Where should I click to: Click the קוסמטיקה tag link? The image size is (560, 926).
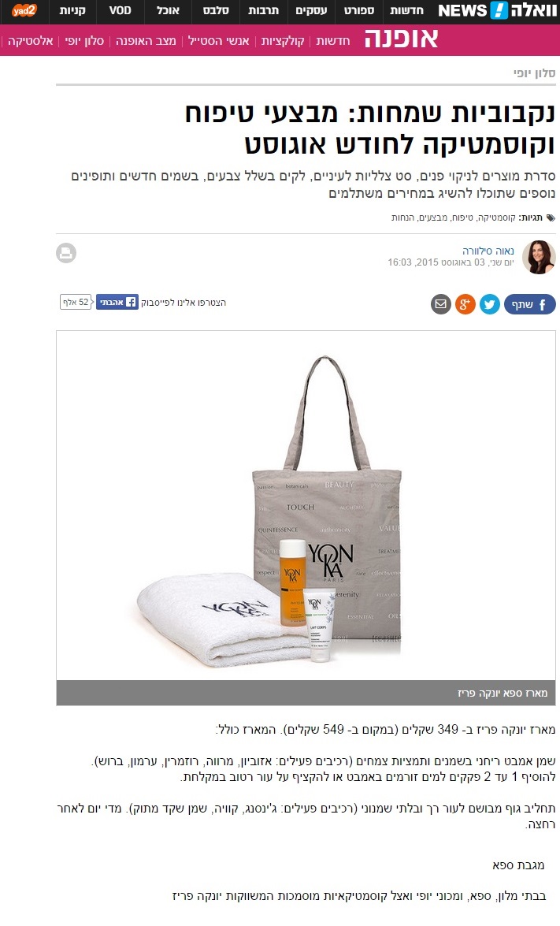coord(496,218)
